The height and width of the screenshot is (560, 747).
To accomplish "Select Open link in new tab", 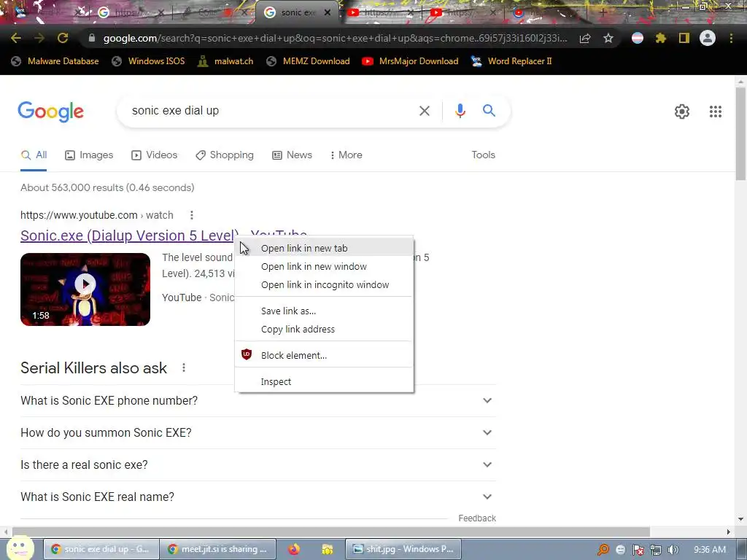I will (x=325, y=248).
